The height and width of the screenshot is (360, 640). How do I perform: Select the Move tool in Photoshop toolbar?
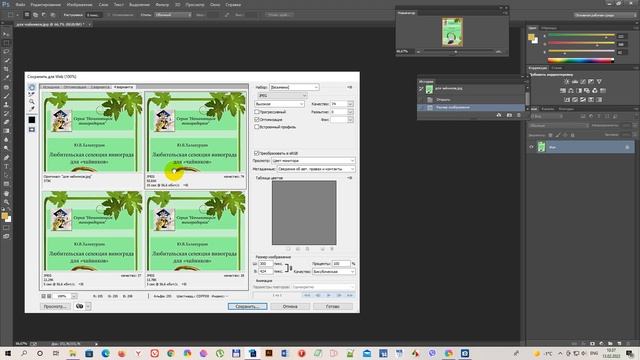pos(6,34)
